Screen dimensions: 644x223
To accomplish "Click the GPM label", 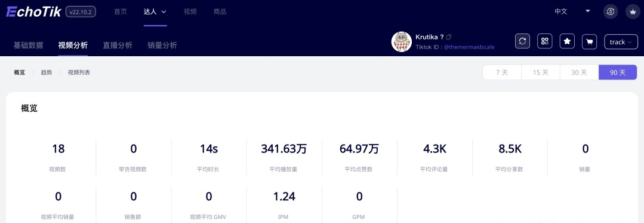I will point(359,217).
